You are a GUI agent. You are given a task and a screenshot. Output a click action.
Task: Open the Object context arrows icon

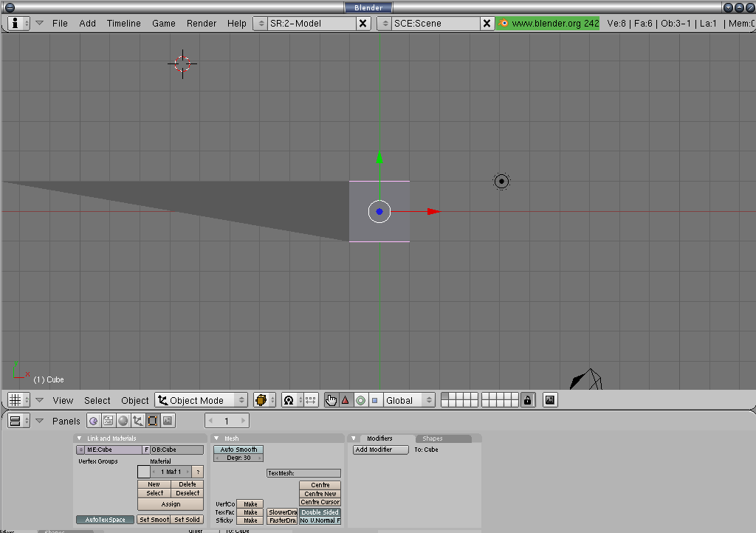(x=138, y=421)
